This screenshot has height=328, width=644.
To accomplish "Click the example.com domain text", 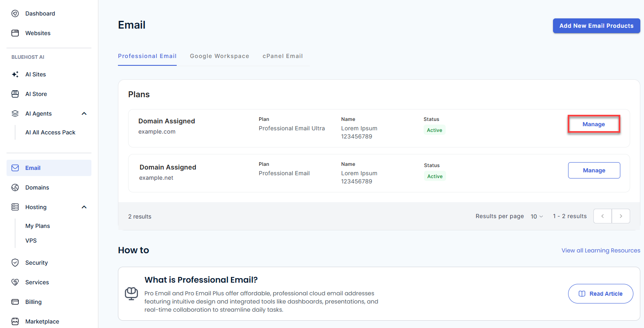I will [157, 132].
